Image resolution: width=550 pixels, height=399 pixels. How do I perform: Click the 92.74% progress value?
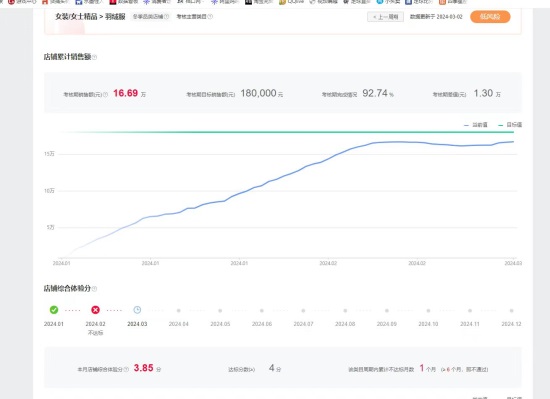coord(378,93)
